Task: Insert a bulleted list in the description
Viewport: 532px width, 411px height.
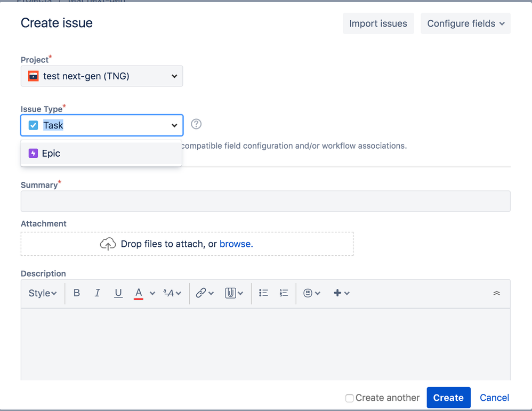Action: coord(263,293)
